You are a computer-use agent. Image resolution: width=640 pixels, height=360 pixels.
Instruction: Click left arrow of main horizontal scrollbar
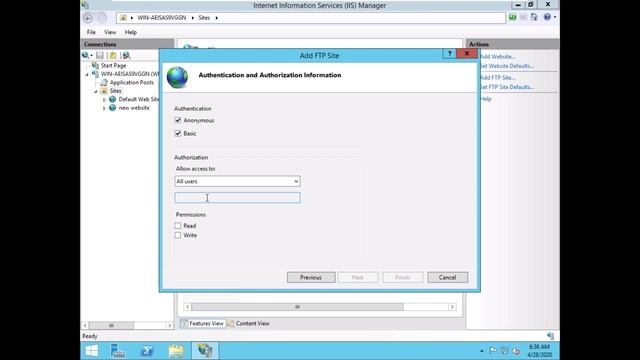click(187, 307)
